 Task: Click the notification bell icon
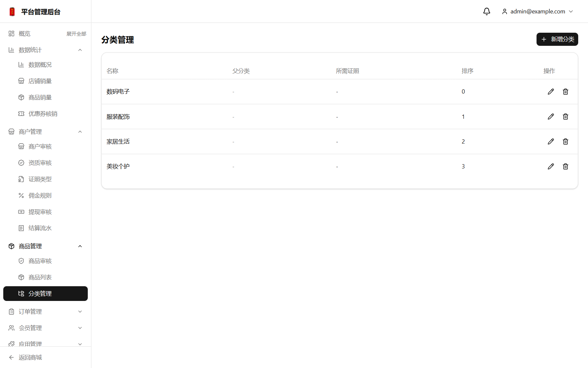coord(487,11)
